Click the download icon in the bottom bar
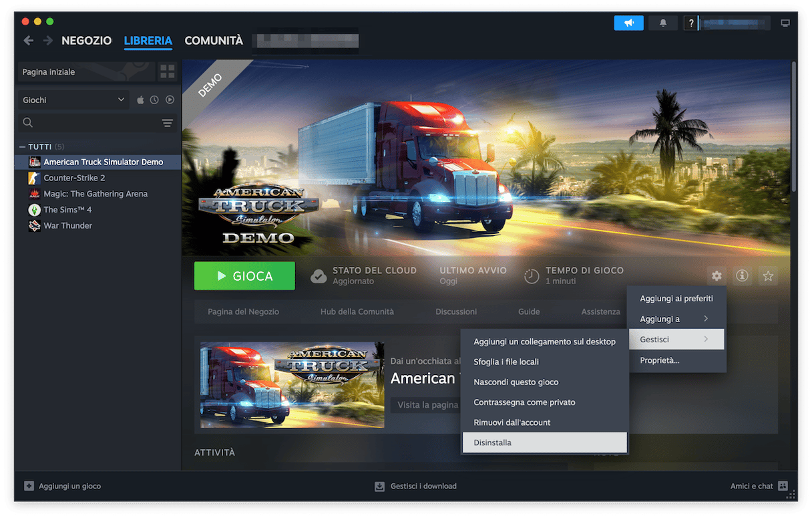 (379, 486)
